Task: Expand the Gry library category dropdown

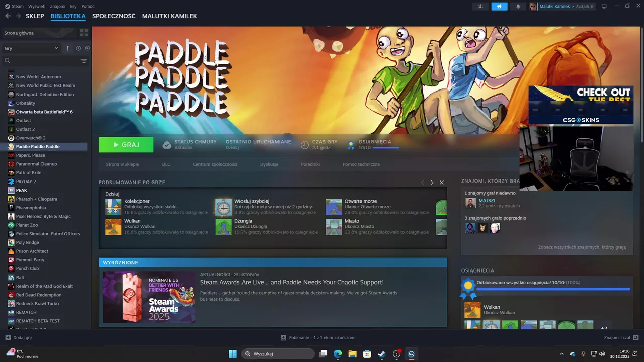Action: [x=31, y=48]
